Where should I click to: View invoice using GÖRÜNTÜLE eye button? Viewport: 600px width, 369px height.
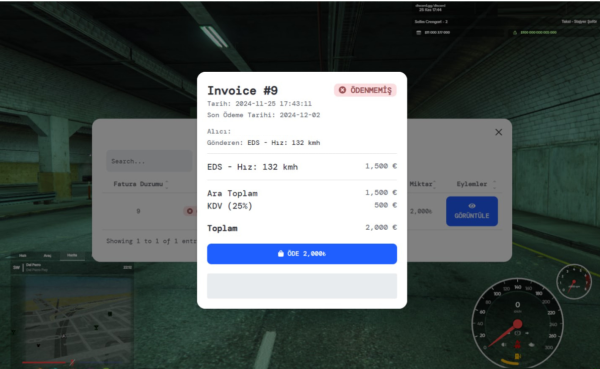(x=472, y=211)
